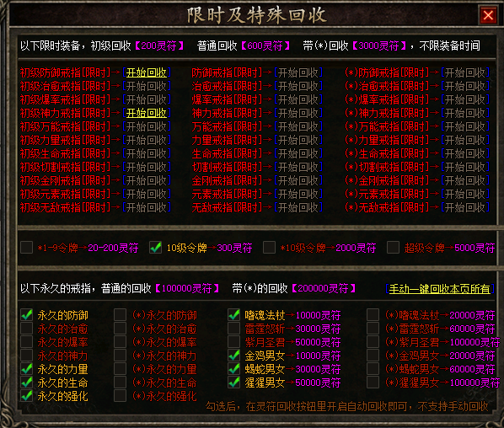Image resolution: width=504 pixels, height=428 pixels.
Task: Tick the (*)猩猩男女→100000灵符 checkbox
Action: pyautogui.click(x=373, y=383)
